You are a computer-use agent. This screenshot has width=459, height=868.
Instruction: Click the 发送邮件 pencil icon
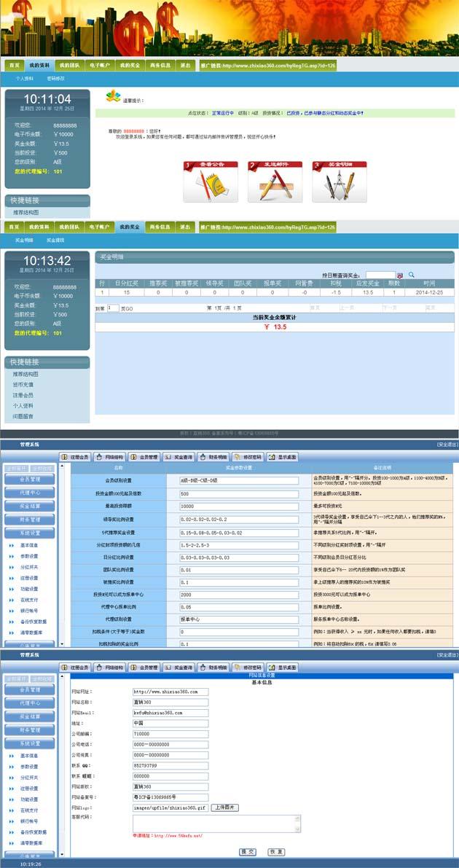pos(275,182)
